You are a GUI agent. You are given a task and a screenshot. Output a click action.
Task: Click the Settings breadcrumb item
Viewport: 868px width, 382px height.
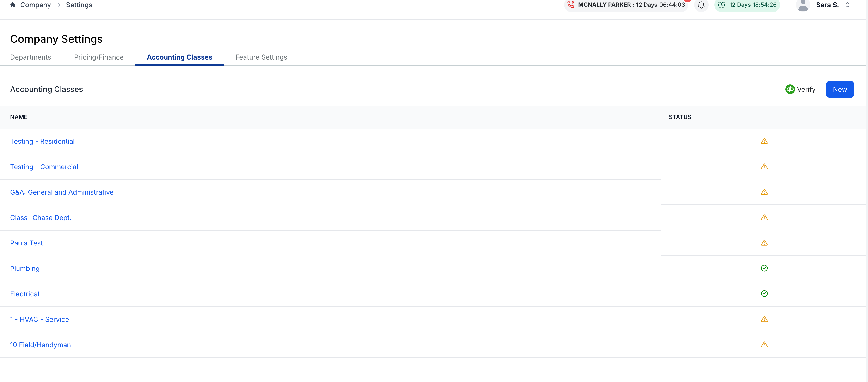(x=79, y=5)
